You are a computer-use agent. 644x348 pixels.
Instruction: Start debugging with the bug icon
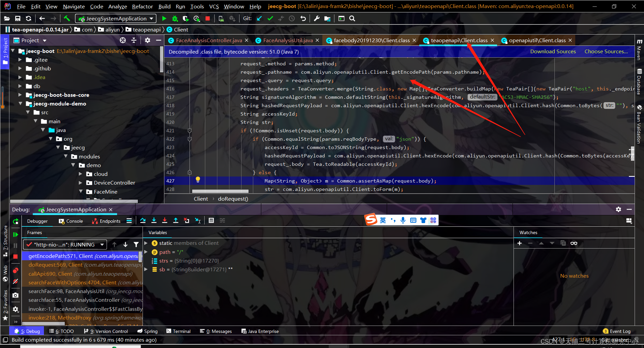(x=175, y=18)
